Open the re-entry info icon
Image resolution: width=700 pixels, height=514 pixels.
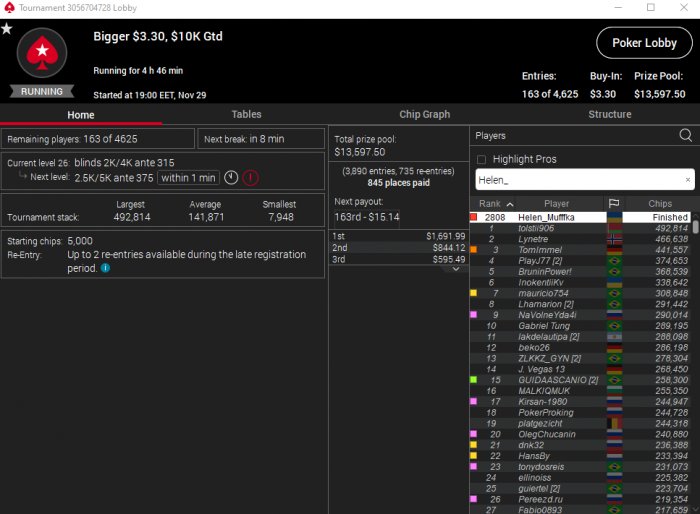105,268
